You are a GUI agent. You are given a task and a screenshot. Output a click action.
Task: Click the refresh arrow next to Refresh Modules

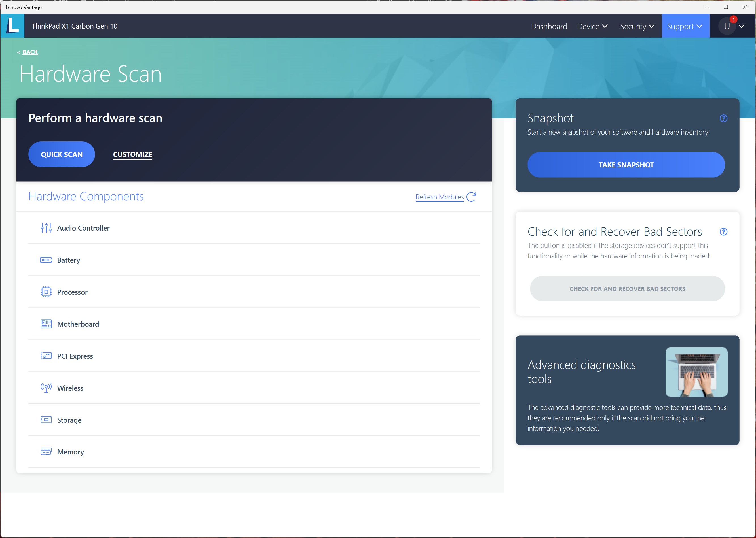click(x=471, y=197)
